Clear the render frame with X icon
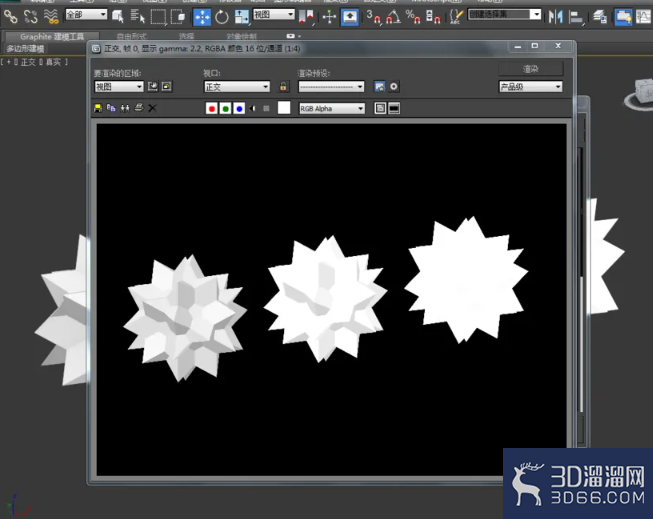The height and width of the screenshot is (519, 653). pos(152,108)
